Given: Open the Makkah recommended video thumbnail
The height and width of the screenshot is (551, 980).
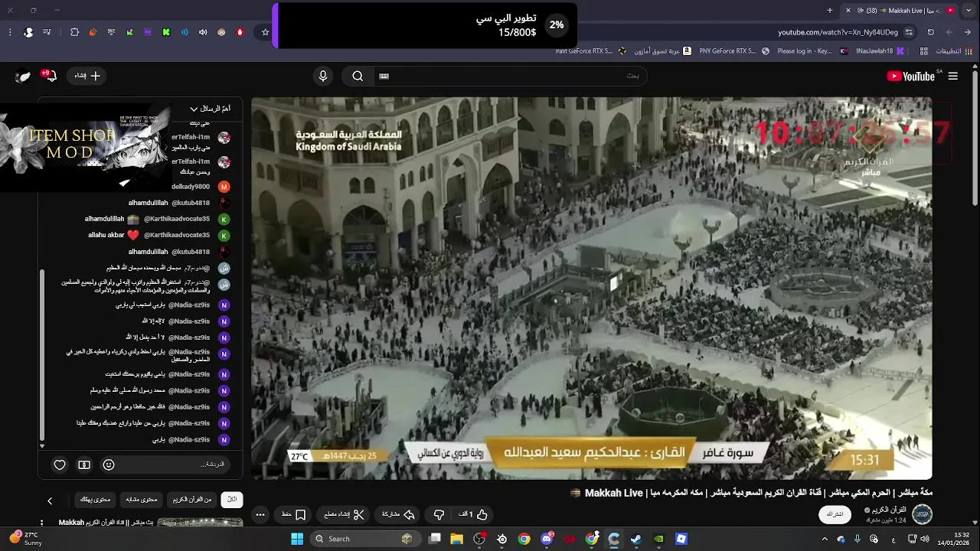Looking at the screenshot, I should [200, 523].
